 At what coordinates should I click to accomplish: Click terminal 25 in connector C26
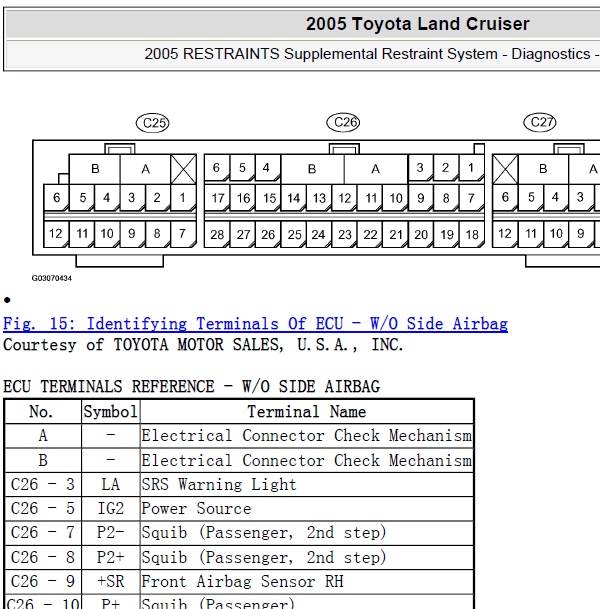294,235
